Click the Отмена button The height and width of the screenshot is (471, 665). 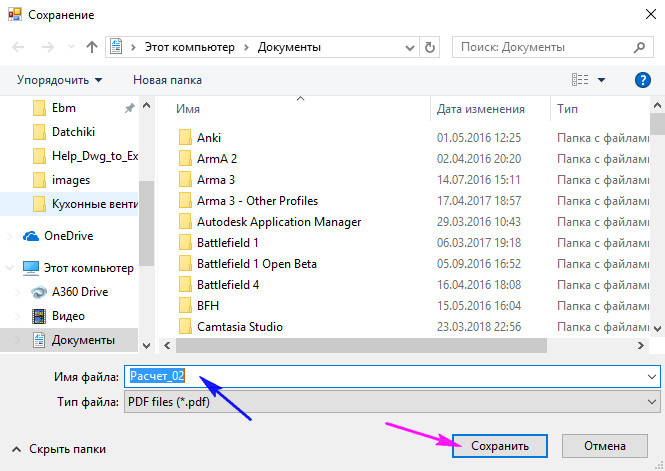click(x=604, y=446)
